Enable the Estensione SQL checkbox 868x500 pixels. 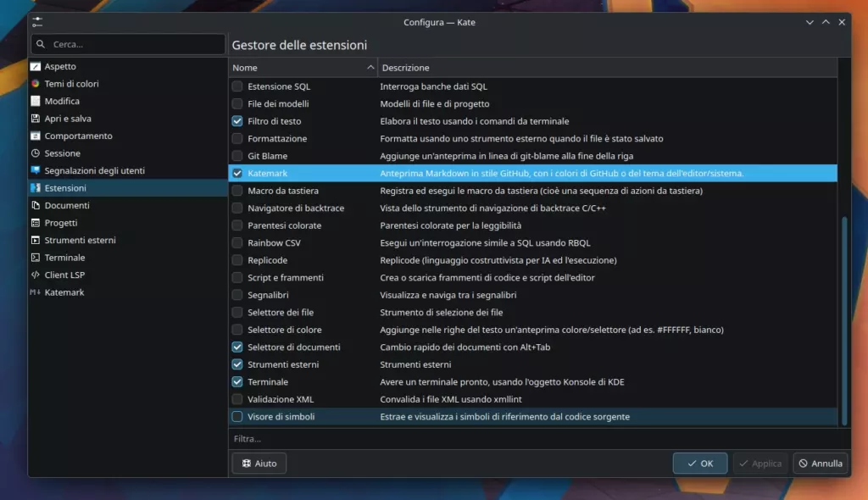[237, 86]
